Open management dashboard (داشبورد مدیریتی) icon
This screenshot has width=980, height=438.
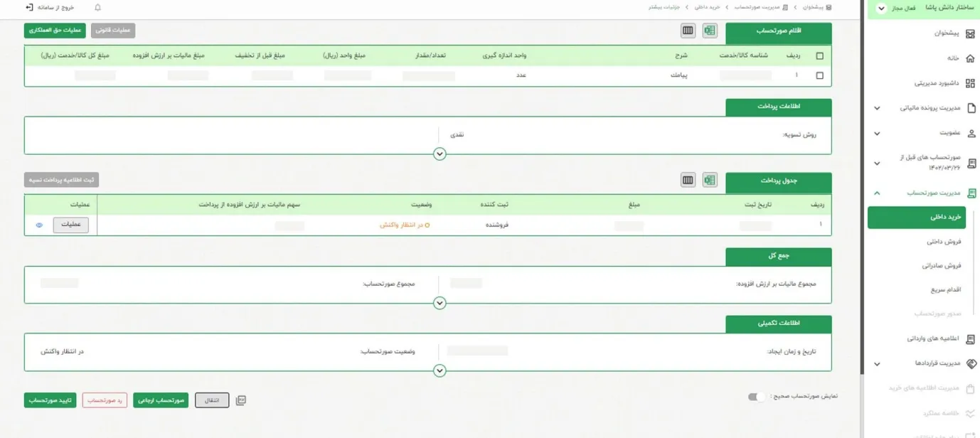click(x=971, y=83)
